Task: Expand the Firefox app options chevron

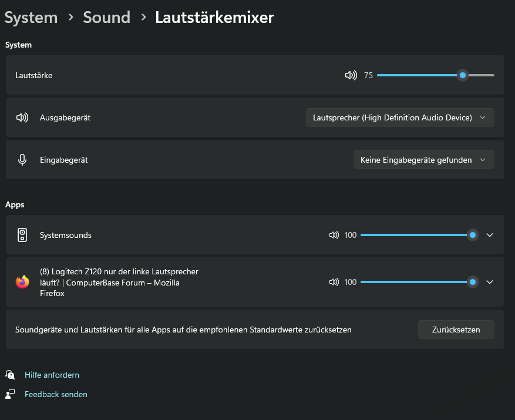Action: click(x=490, y=282)
